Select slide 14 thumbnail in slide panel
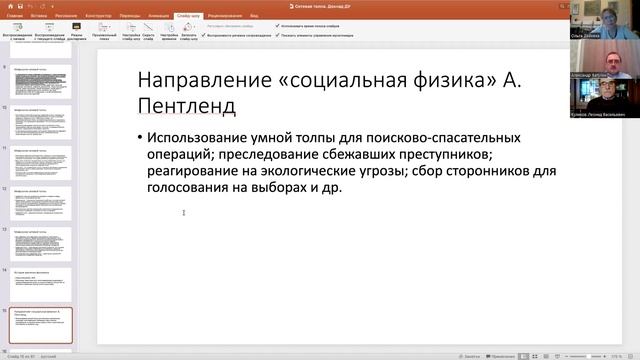Viewport: 640px width, 360px height. (41, 284)
